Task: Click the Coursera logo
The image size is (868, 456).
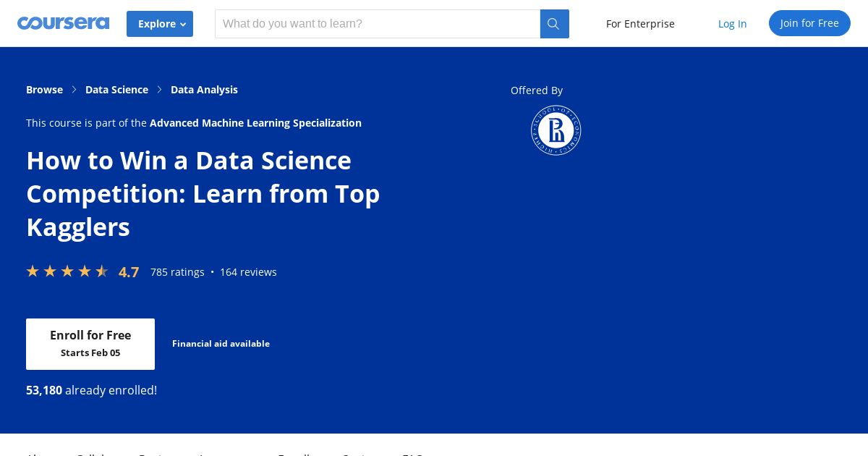Action: tap(63, 23)
